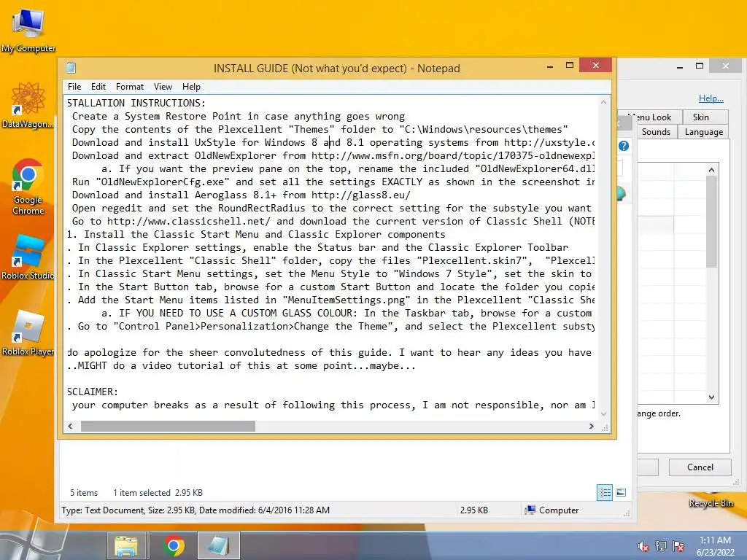Close the INSTALL GUIDE Notepad window

click(595, 65)
